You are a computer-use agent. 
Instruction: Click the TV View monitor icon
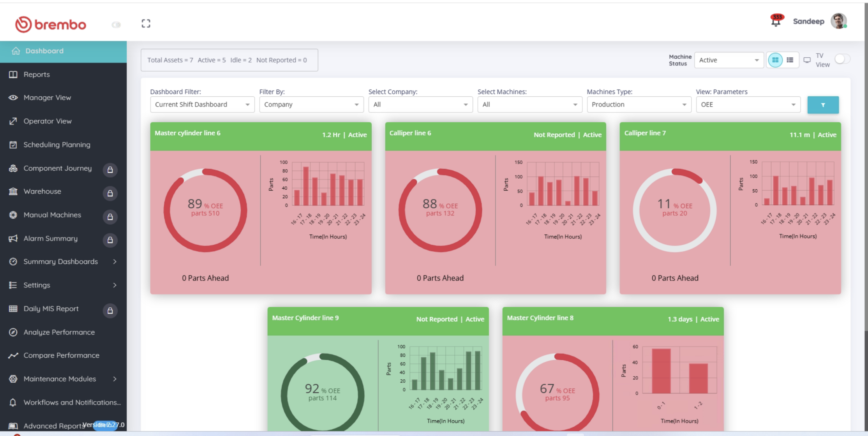click(807, 60)
